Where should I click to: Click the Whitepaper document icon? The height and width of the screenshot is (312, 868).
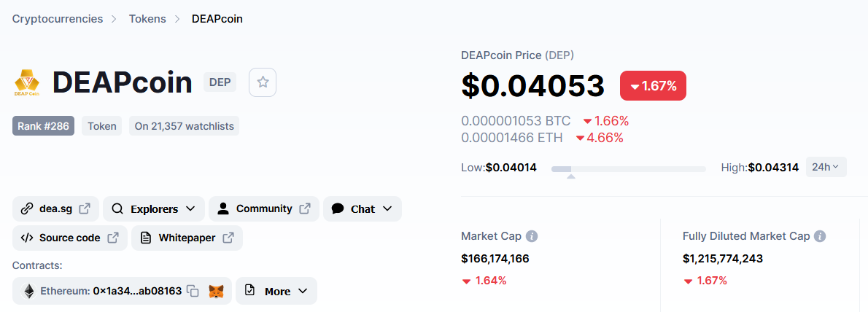[x=146, y=238]
